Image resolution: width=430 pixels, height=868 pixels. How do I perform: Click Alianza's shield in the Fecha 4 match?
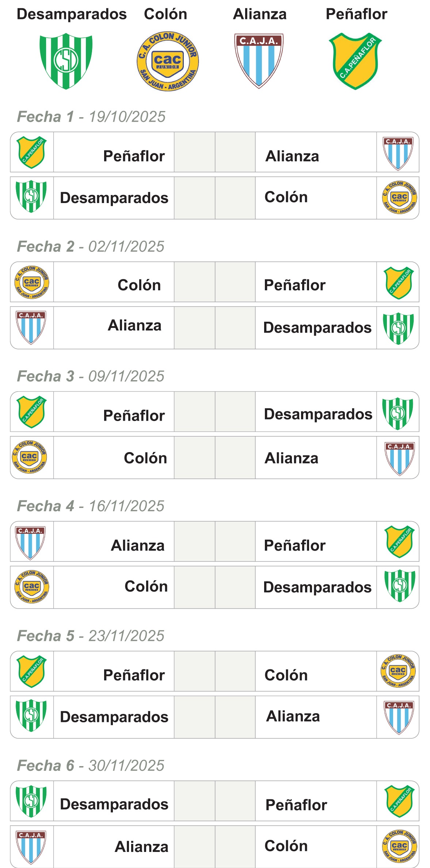click(x=30, y=543)
